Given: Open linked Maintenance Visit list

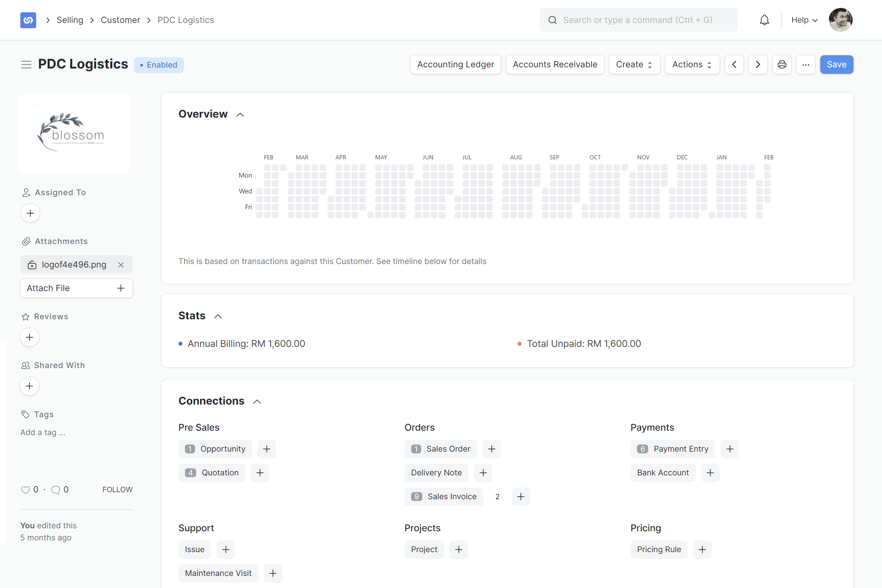Looking at the screenshot, I should [218, 573].
